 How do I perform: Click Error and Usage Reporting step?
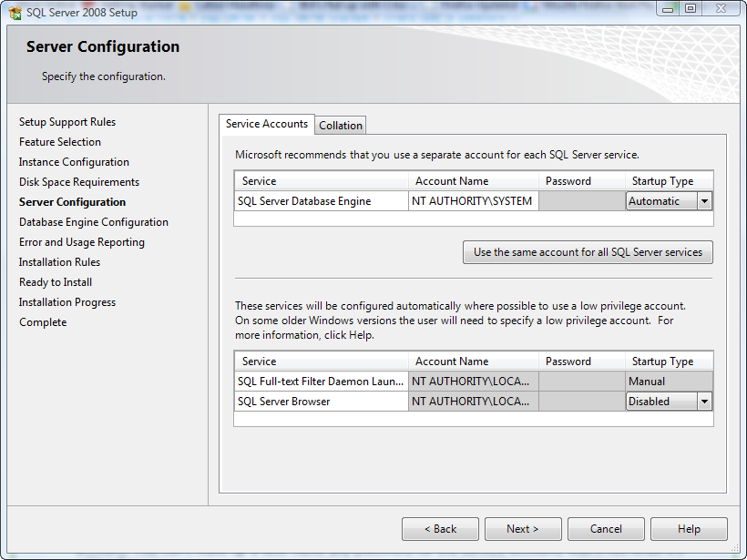coord(81,242)
